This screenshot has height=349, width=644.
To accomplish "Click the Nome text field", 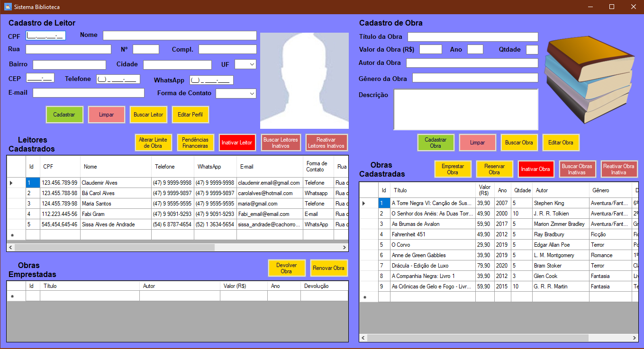I will [180, 36].
